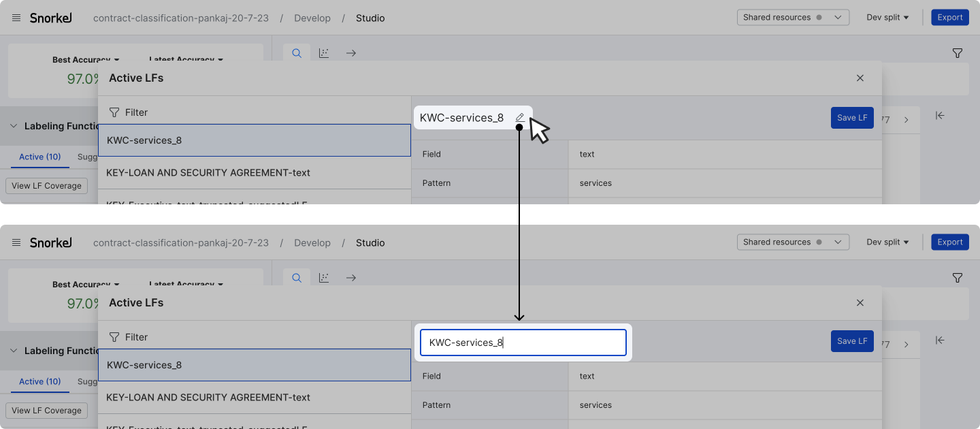Collapse the Labeling Functions section in the upper screenshot
The height and width of the screenshot is (429, 980).
14,126
